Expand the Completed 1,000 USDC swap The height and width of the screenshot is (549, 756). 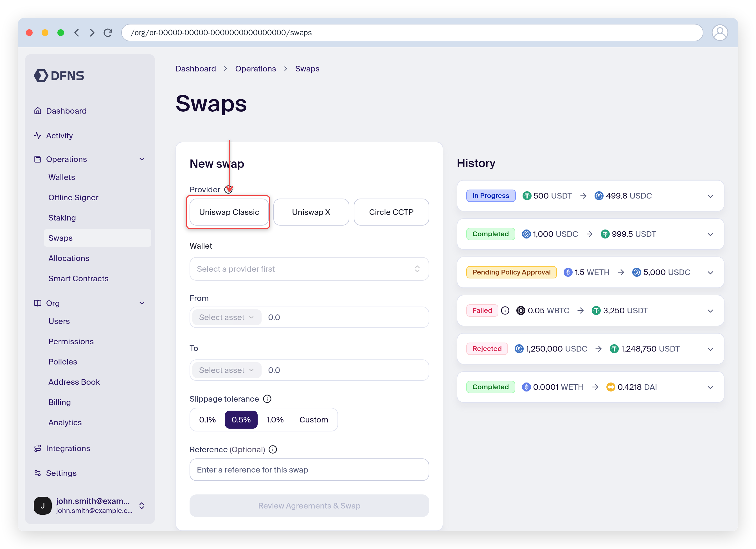click(710, 234)
